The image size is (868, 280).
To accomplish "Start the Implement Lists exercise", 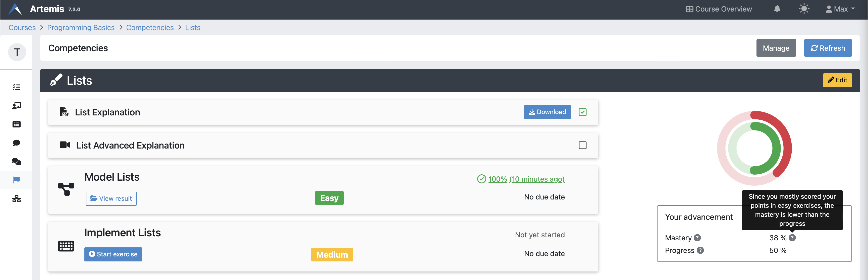I will (113, 254).
